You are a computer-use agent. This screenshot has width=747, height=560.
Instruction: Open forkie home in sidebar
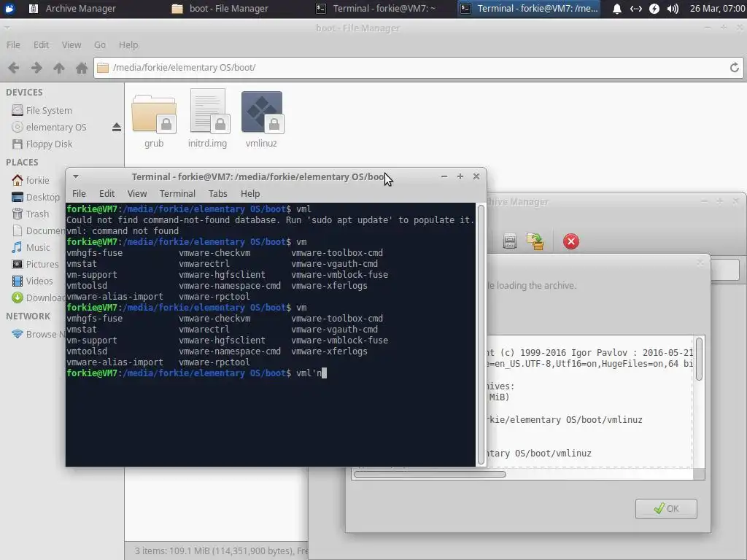[31, 180]
